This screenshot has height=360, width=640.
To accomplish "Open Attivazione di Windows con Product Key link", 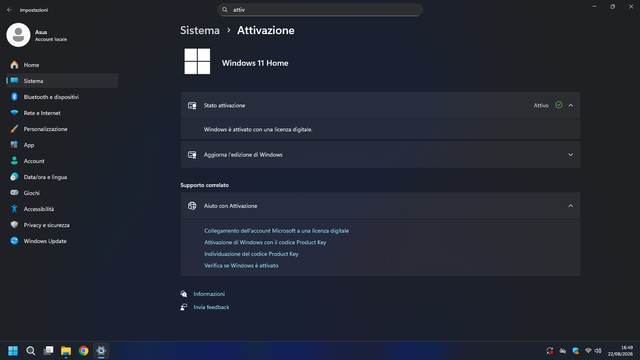I will [265, 242].
